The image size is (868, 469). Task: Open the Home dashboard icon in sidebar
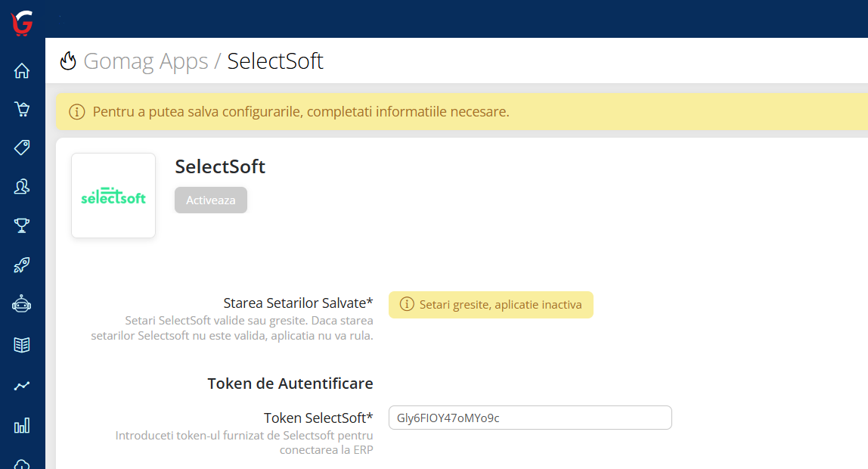pos(22,70)
